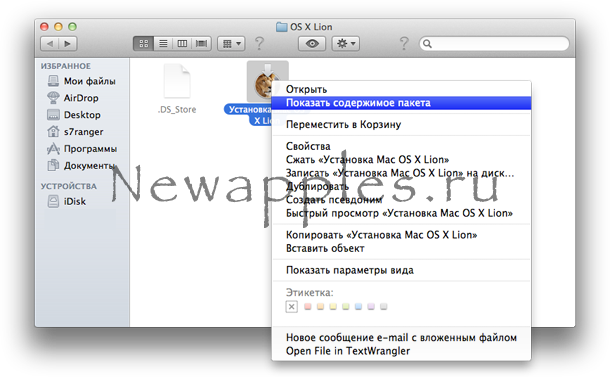Apply the yellow label color
Screen dimensions: 610x377
click(333, 307)
